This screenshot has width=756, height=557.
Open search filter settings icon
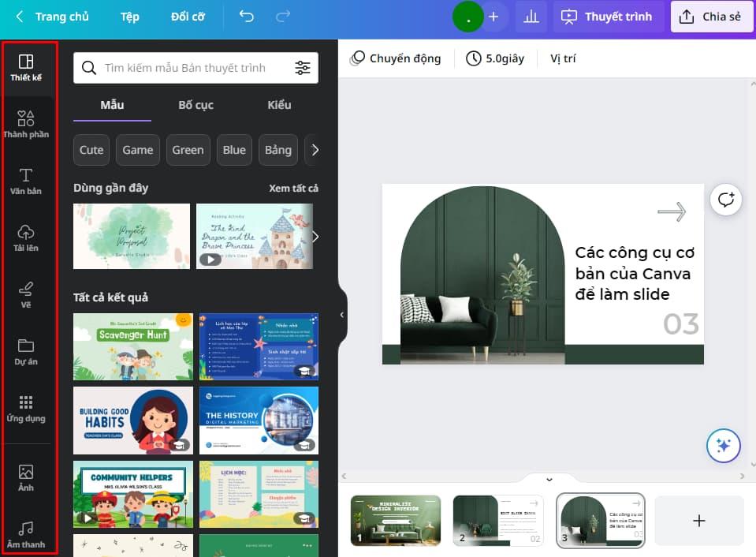click(304, 68)
